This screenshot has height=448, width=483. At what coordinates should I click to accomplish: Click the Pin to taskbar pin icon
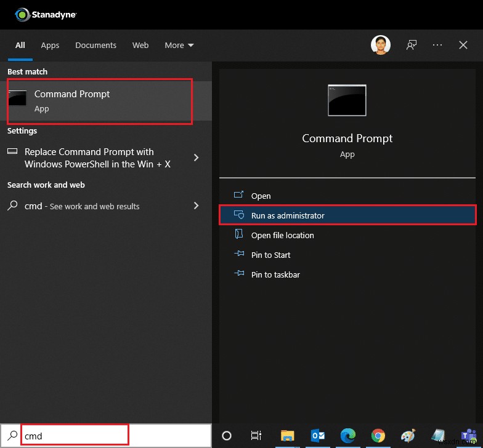239,273
